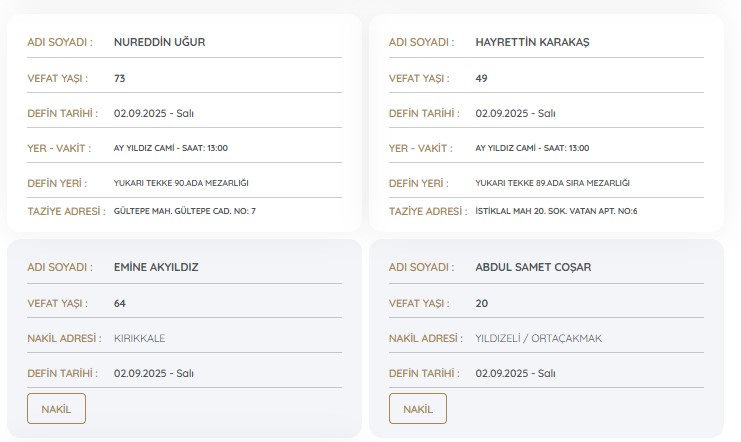The image size is (741, 442).
Task: Click the age value 20
Action: pyautogui.click(x=482, y=303)
